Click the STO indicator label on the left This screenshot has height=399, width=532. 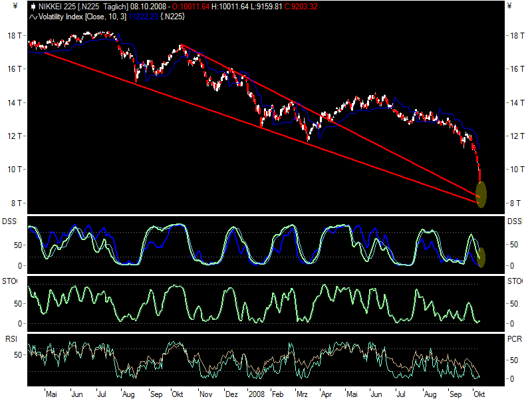coord(9,281)
